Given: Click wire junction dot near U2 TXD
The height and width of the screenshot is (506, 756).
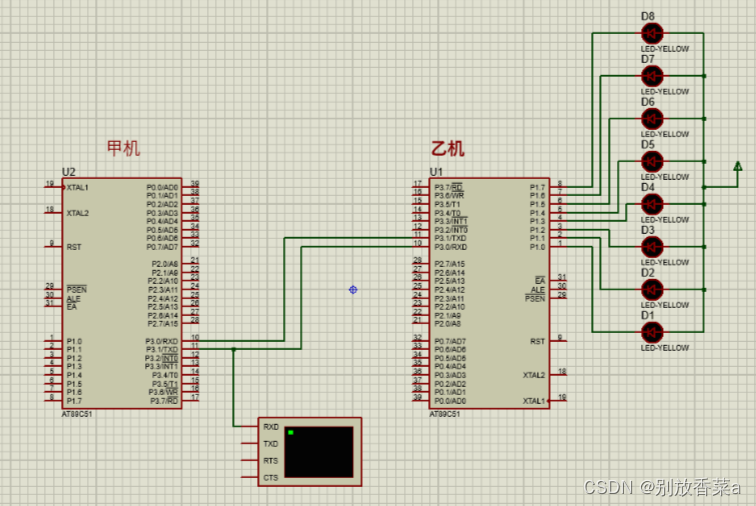Looking at the screenshot, I should click(233, 349).
